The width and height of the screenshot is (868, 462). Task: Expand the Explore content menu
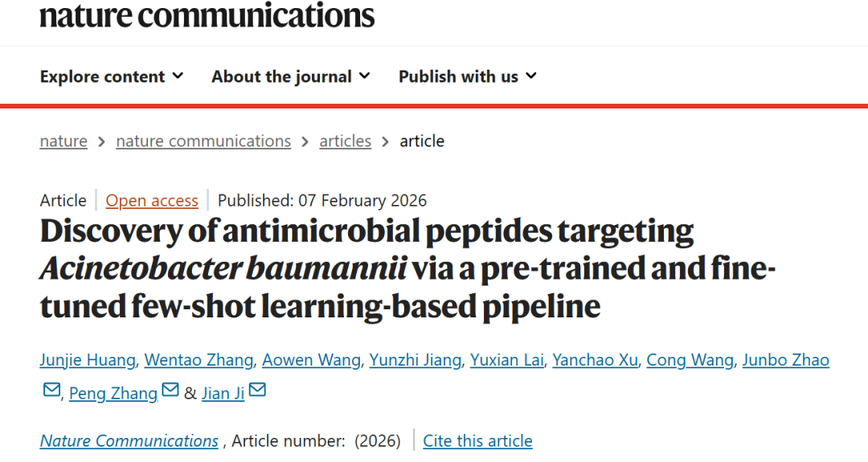click(112, 77)
